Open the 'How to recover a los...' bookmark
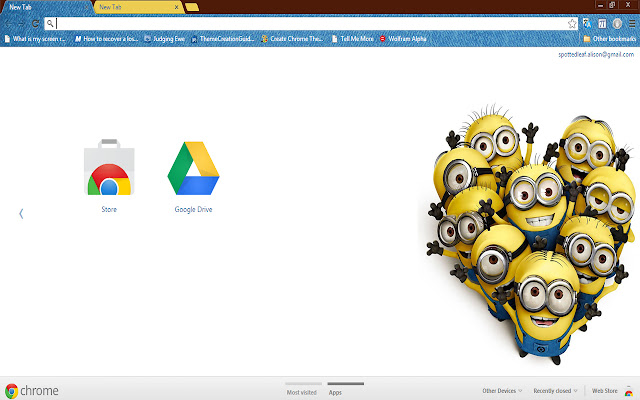 pos(107,39)
